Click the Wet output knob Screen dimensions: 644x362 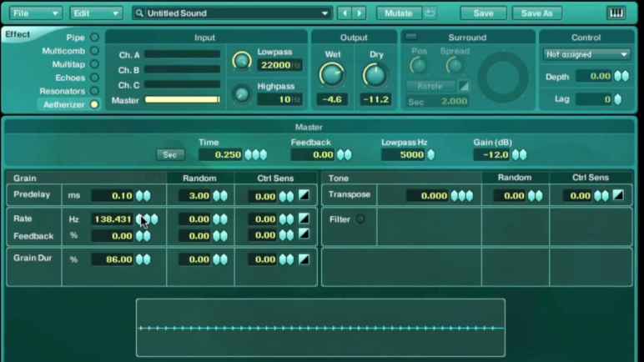pos(332,75)
